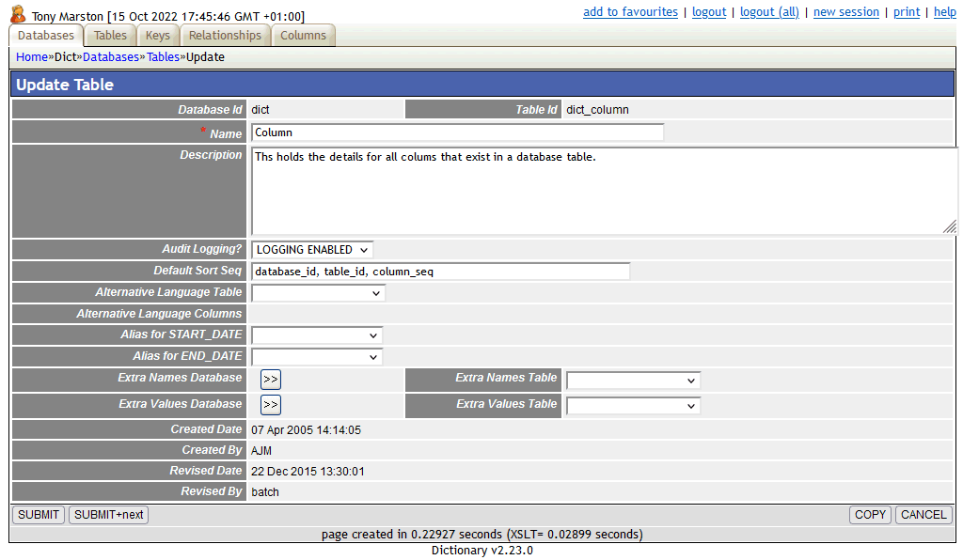Open the Extra Values Database popup selector

coord(270,404)
